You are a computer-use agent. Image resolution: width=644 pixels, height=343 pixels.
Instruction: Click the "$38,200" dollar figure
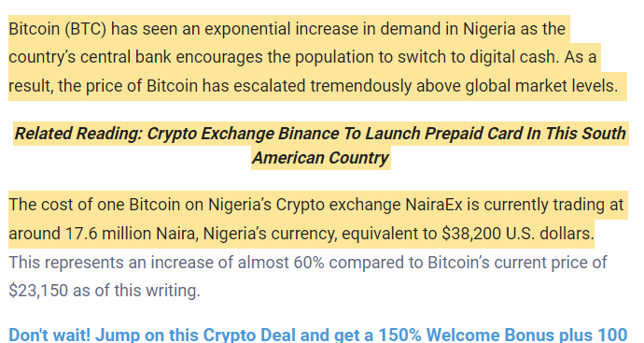click(471, 234)
